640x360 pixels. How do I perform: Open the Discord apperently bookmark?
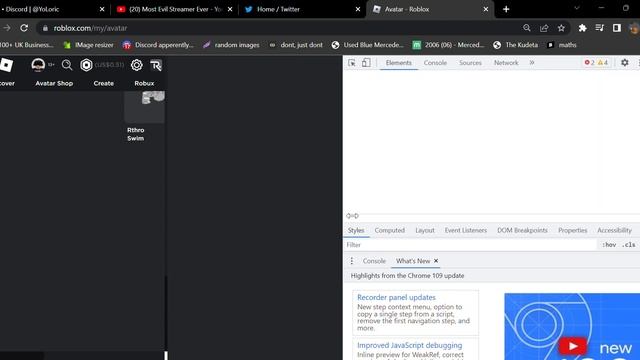[158, 45]
